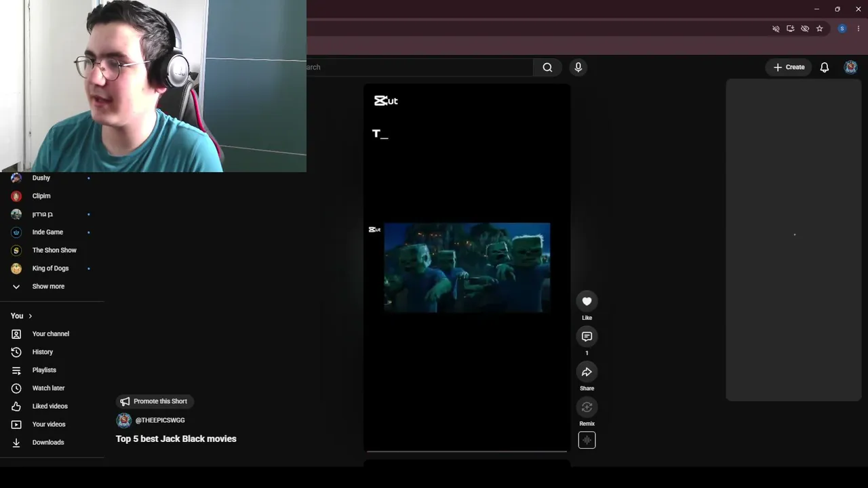This screenshot has height=488, width=868.
Task: Open the Chrome three-dot menu
Action: click(858, 28)
